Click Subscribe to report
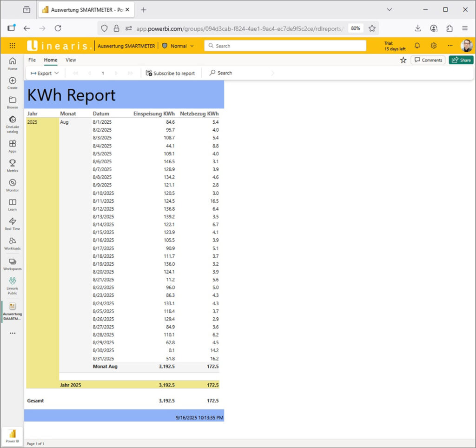Screen dimensions: 476x448 click(x=171, y=73)
